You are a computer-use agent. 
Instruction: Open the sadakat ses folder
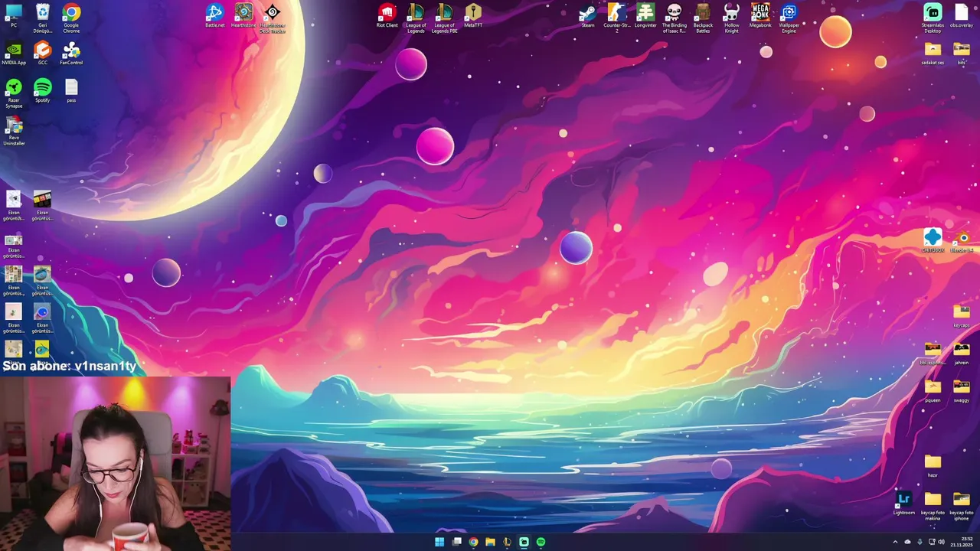[933, 53]
